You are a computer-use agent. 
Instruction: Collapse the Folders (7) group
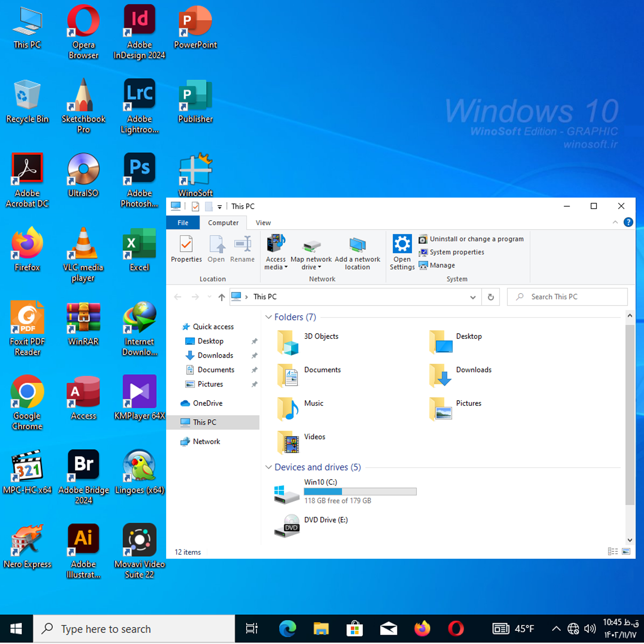[268, 317]
